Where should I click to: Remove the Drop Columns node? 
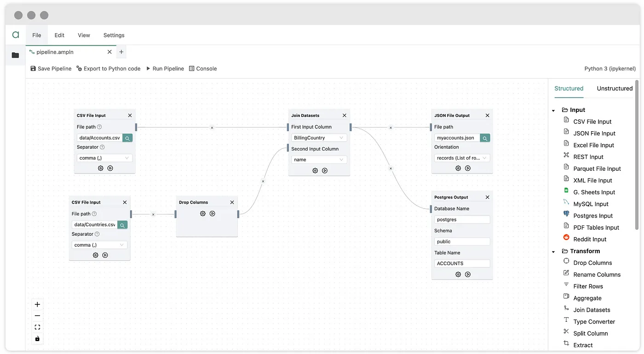tap(232, 203)
